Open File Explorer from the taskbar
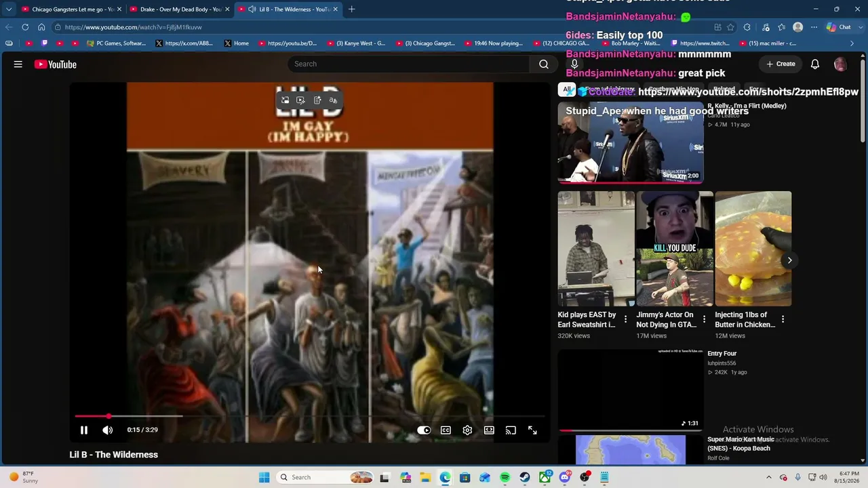Screen dimensions: 868x488 tap(425, 477)
